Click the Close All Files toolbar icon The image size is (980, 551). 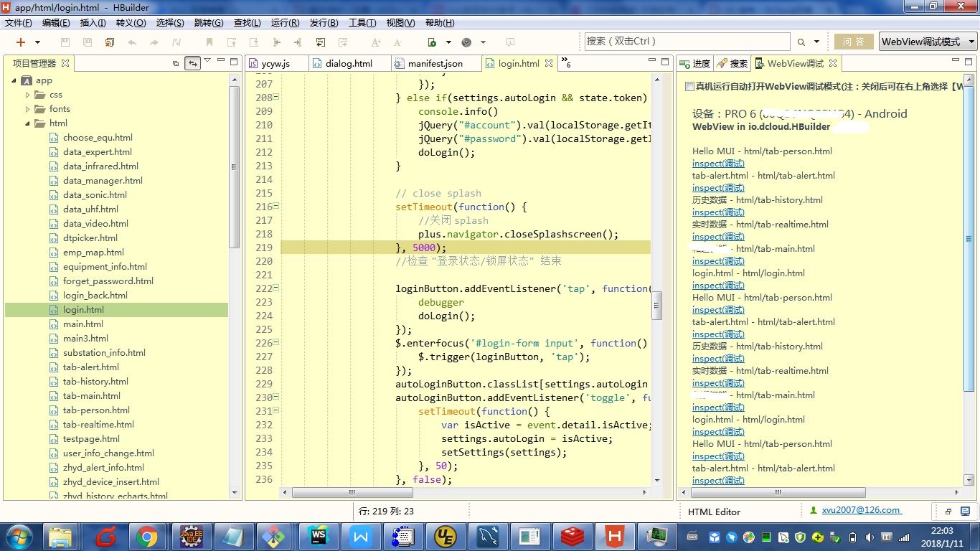(110, 42)
